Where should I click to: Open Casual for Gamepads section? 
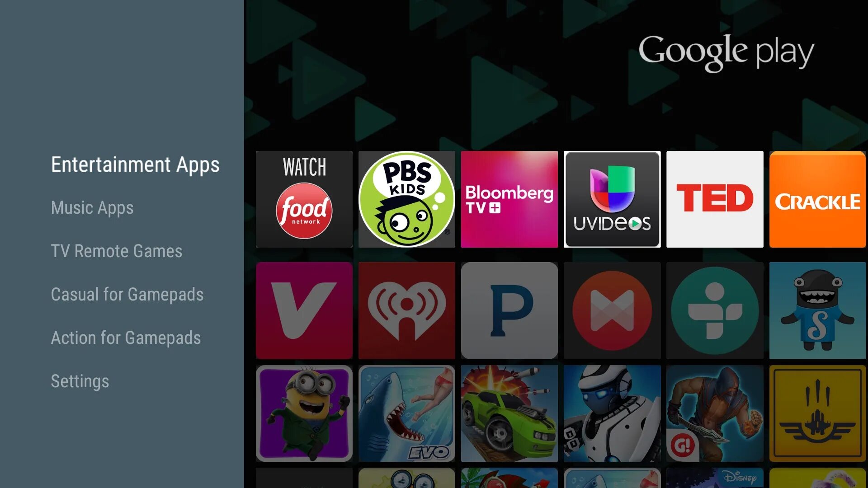127,294
